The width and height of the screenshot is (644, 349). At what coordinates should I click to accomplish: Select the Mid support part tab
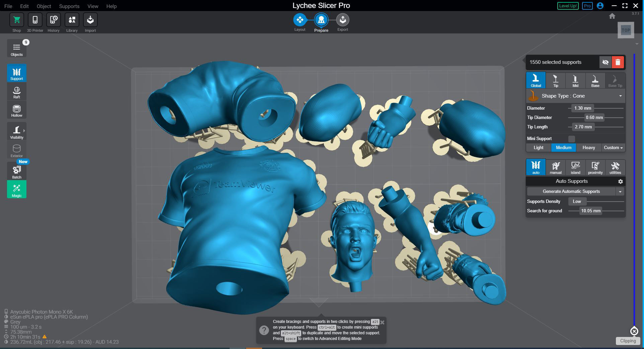[575, 80]
